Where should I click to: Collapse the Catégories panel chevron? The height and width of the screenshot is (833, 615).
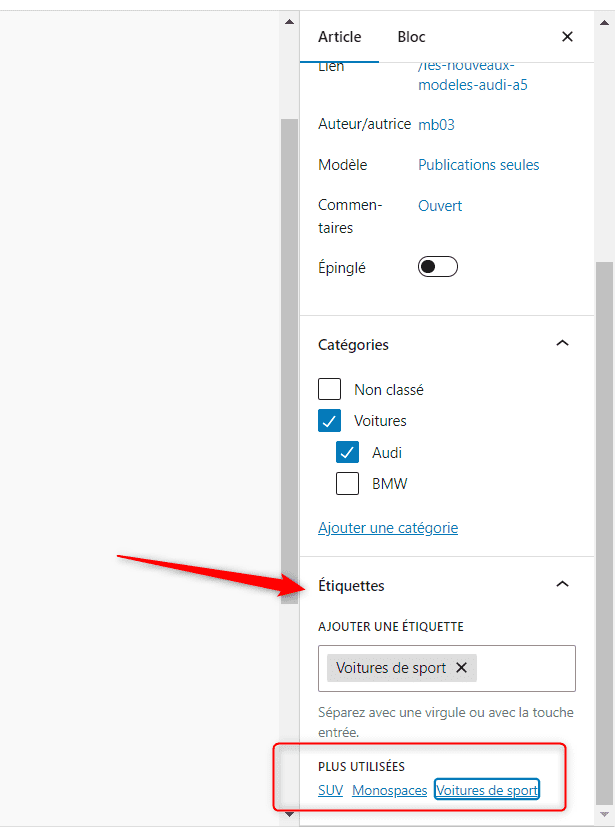(x=562, y=343)
